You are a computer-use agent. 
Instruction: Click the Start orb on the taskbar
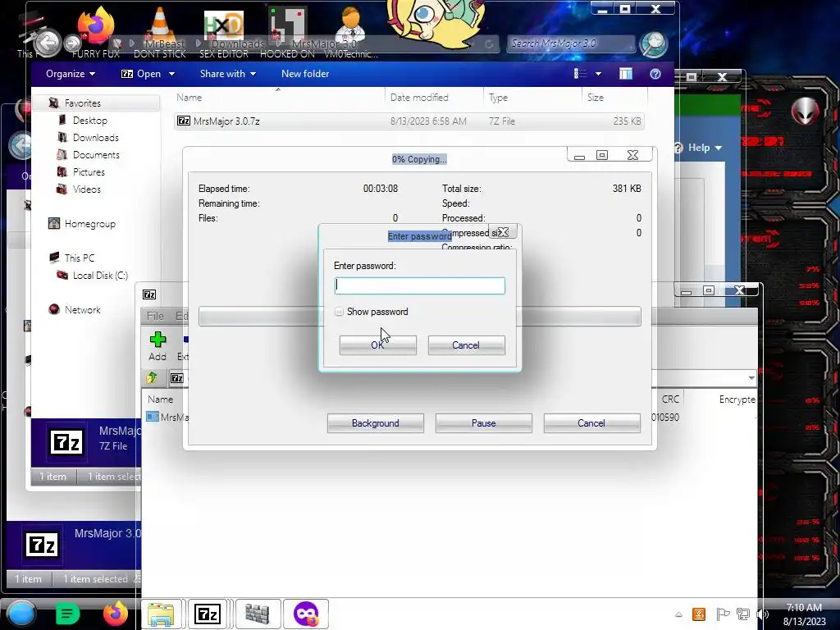point(21,614)
